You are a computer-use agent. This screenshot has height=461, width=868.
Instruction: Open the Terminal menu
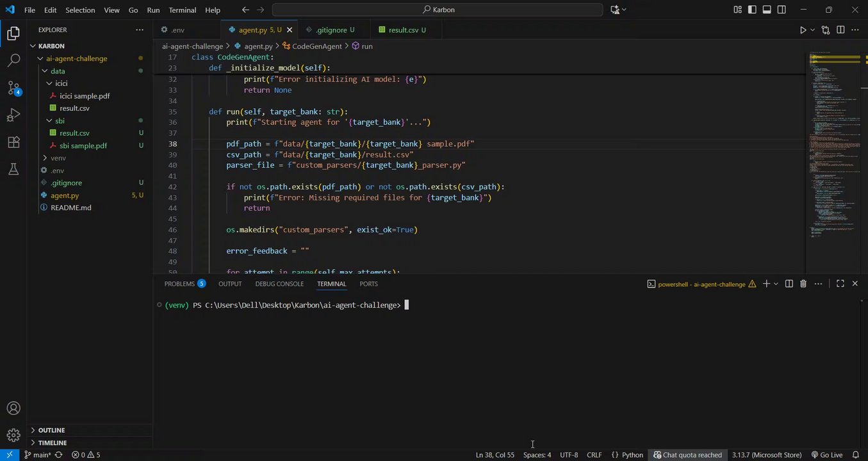[x=183, y=10]
